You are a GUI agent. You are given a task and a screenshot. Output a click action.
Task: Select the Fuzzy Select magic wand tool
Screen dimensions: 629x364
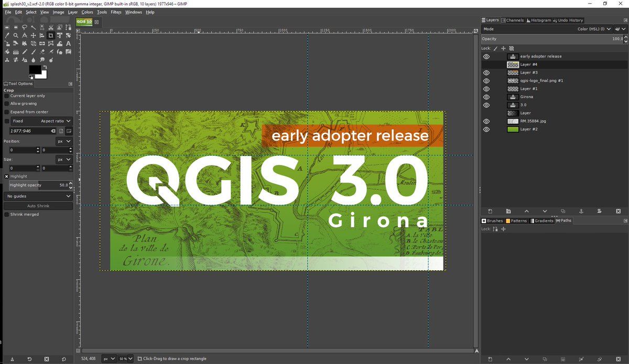pos(34,27)
